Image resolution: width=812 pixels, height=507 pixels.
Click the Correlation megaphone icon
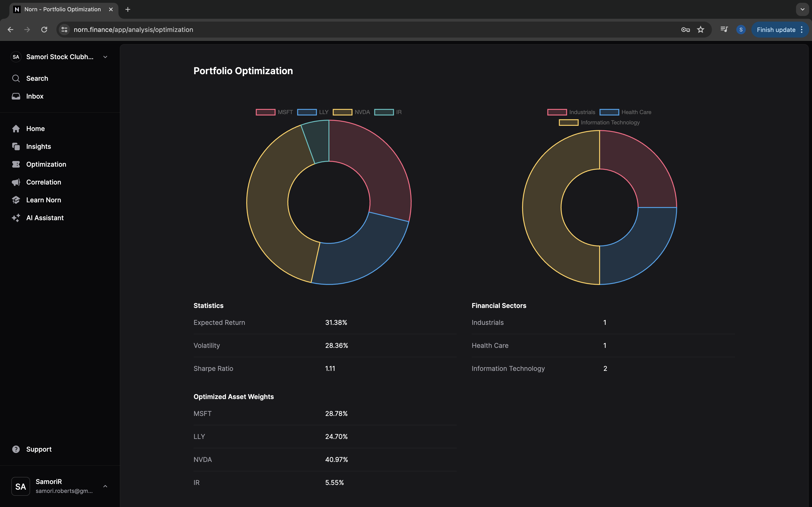[16, 182]
